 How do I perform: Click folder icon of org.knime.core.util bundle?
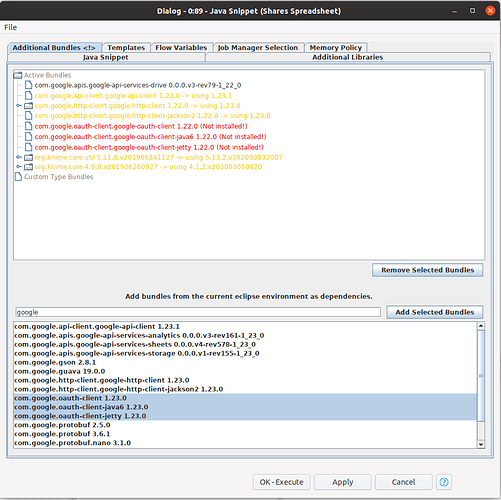29,157
